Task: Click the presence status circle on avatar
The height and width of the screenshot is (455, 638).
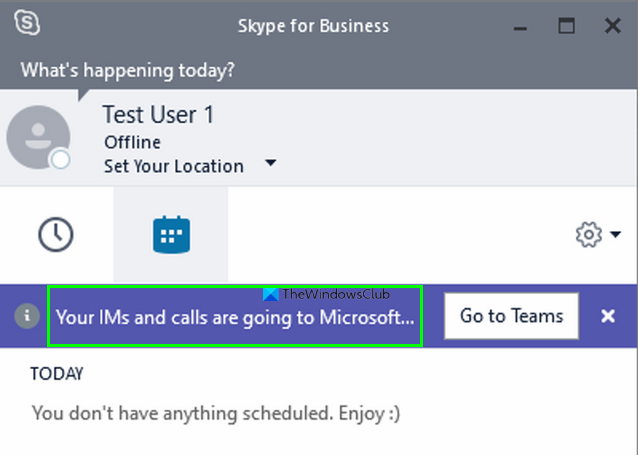Action: pyautogui.click(x=61, y=159)
